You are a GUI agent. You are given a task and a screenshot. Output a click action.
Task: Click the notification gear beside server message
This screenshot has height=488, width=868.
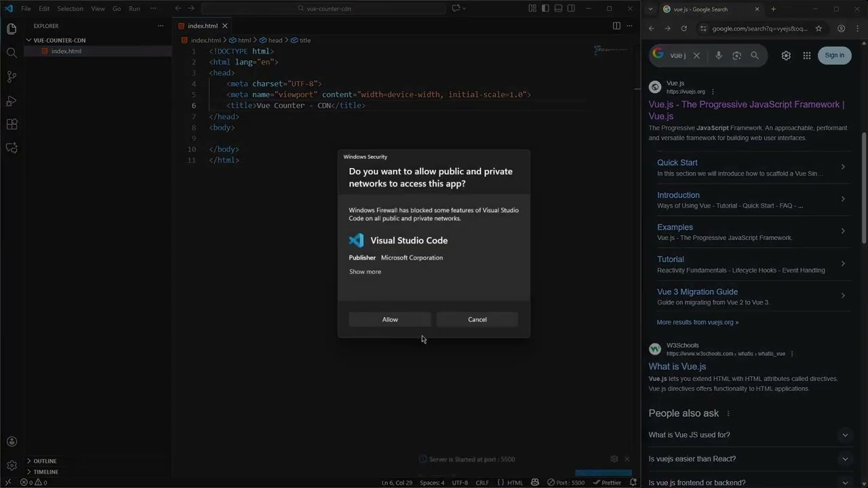point(614,459)
